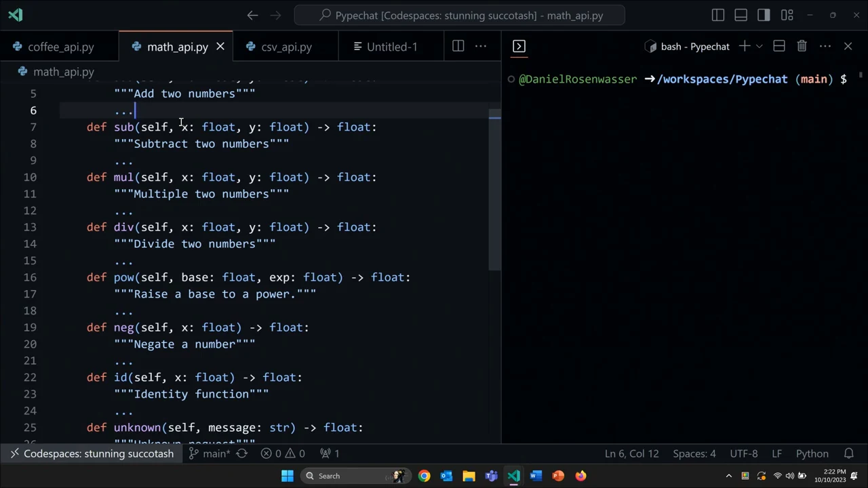Viewport: 868px width, 488px height.
Task: Split the terminal panel
Action: (779, 46)
